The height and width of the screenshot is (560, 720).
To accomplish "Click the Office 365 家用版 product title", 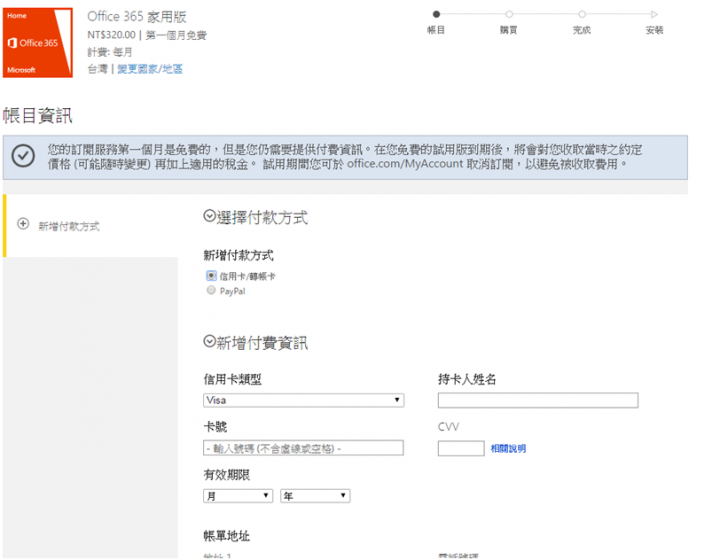I will [137, 17].
